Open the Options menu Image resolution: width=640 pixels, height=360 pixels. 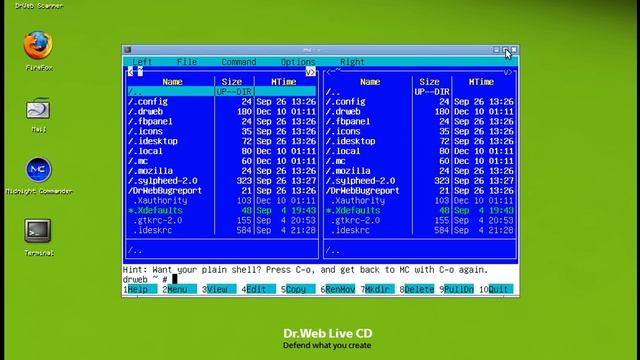pos(298,62)
